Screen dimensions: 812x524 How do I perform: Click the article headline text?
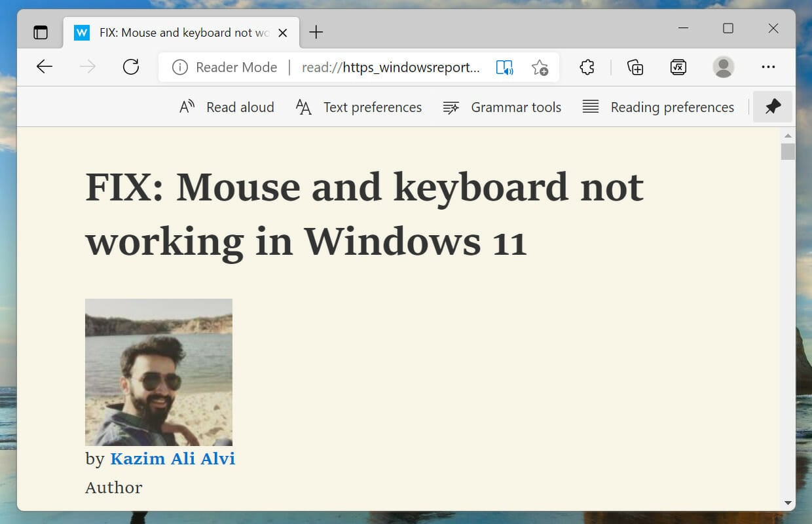(x=365, y=214)
